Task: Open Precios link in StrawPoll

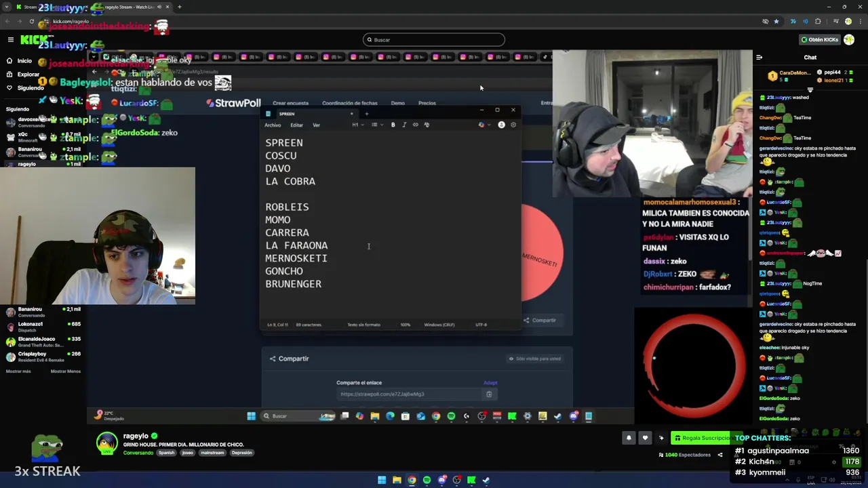Action: [427, 103]
